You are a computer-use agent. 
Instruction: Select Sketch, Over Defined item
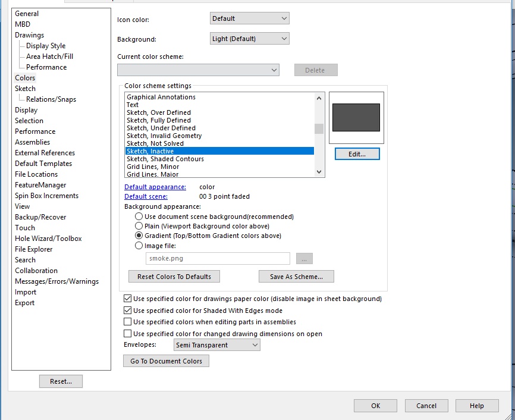pos(219,112)
